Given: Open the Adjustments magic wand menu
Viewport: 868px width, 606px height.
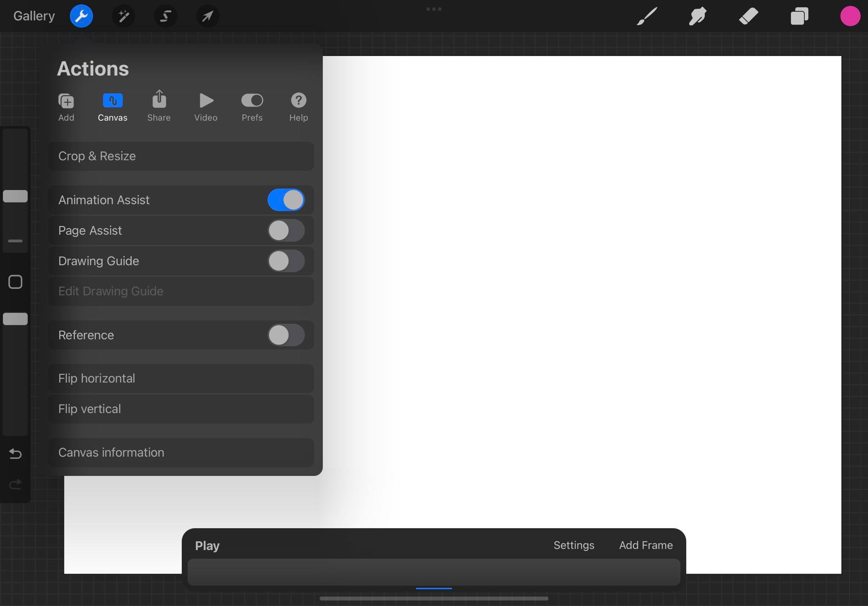Looking at the screenshot, I should [123, 16].
